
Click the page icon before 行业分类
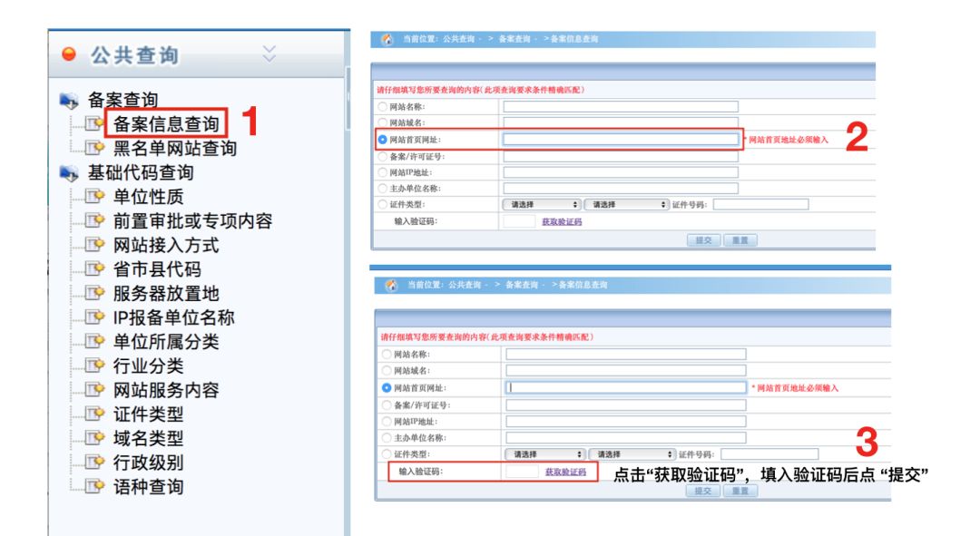94,365
